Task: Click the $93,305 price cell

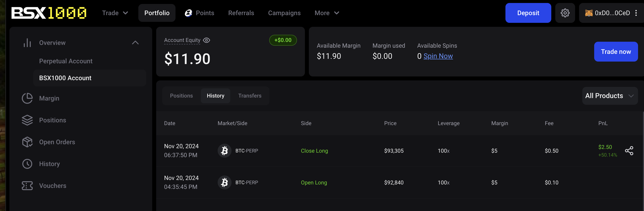Action: (394, 151)
